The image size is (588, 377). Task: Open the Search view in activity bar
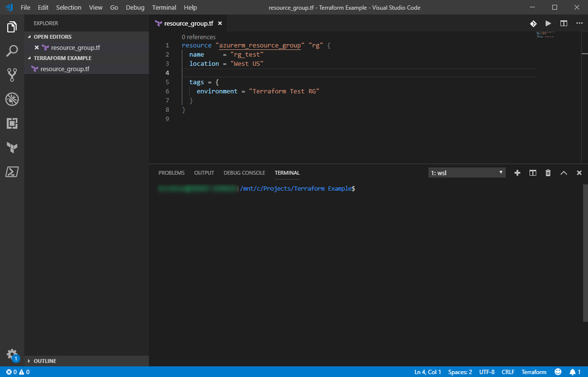(12, 51)
